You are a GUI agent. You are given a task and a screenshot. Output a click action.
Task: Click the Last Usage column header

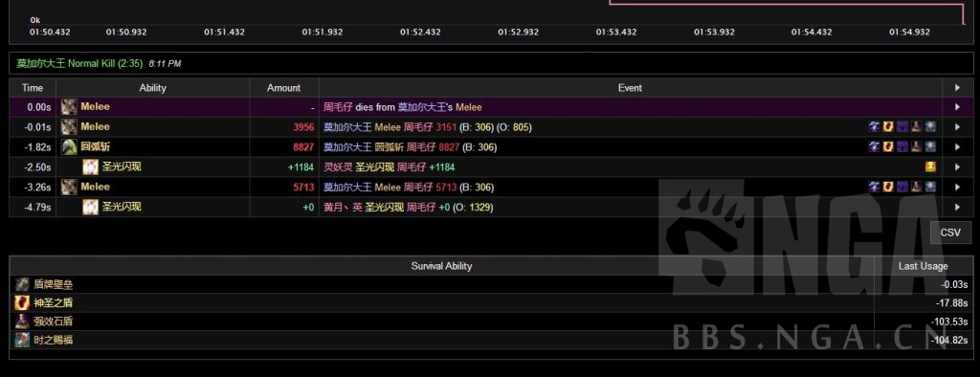click(x=924, y=266)
